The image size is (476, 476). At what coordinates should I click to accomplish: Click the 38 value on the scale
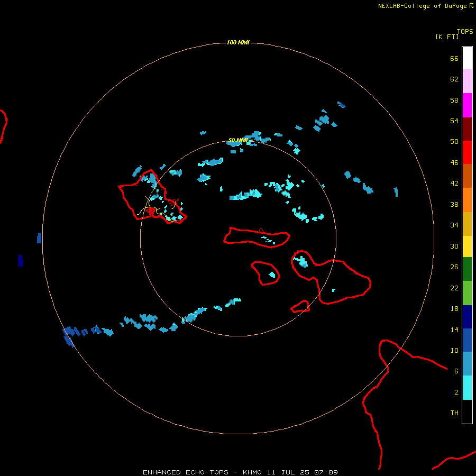[x=454, y=204]
